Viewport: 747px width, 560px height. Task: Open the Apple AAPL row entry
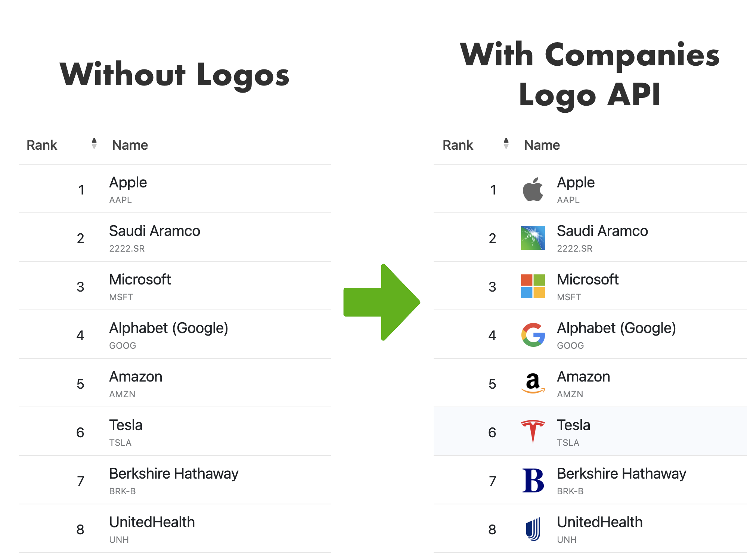128,189
